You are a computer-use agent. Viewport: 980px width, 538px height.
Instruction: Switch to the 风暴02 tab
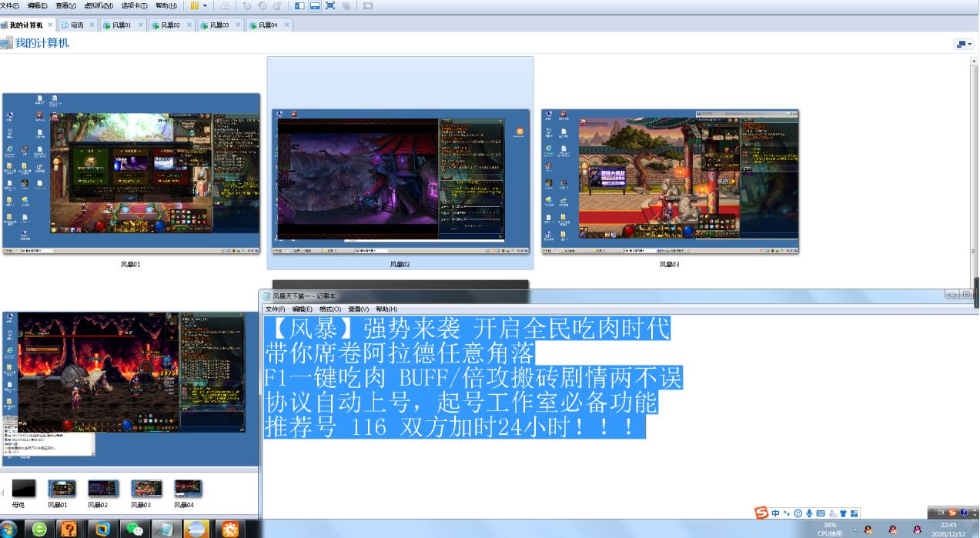pos(170,25)
